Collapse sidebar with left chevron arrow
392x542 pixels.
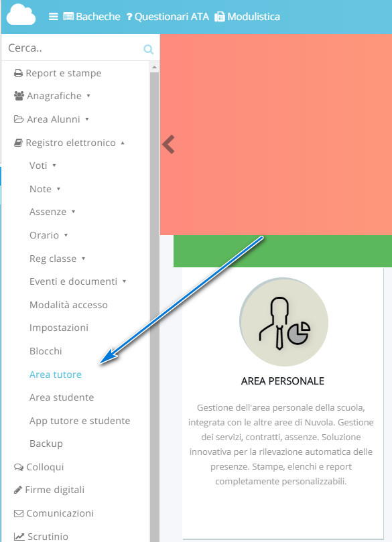pos(169,145)
